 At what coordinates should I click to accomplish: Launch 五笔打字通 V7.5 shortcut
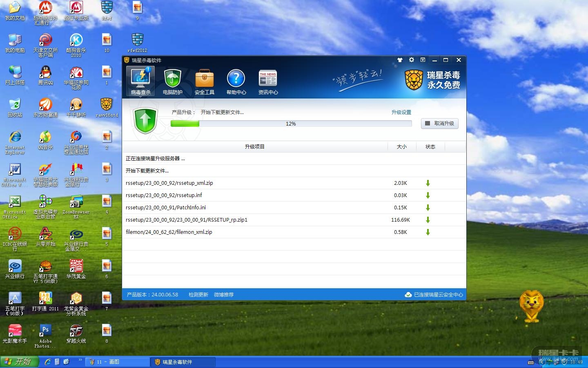pos(45,271)
